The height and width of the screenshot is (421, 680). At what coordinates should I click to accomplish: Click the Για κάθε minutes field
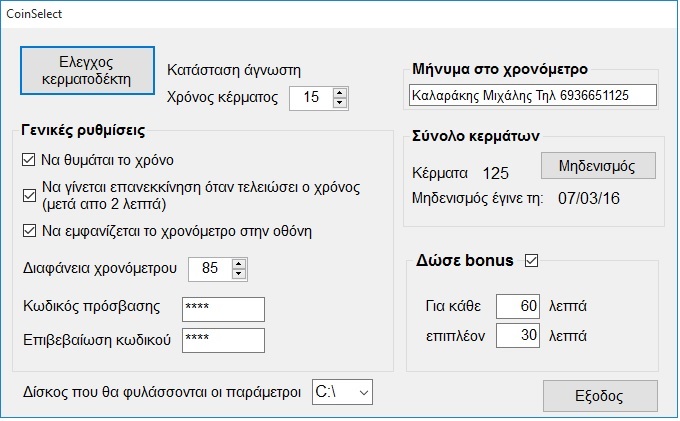[x=517, y=306]
